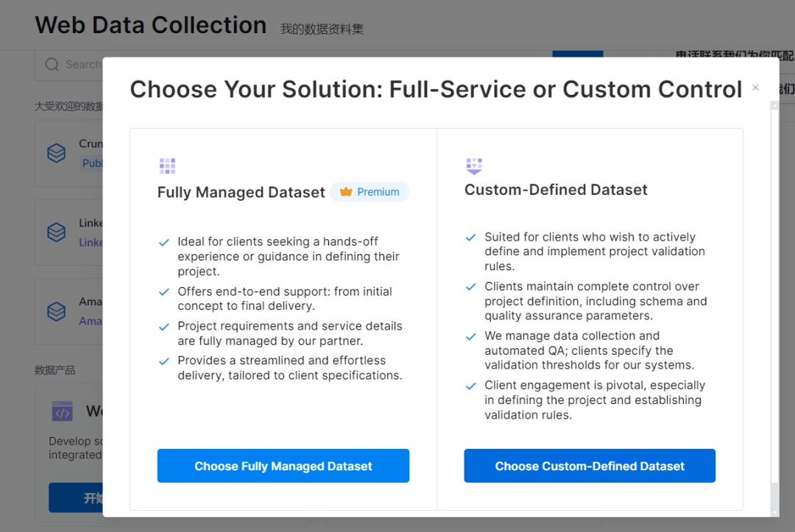Click "Client engagement is pivotal" bullet text
The width and height of the screenshot is (795, 532).
pyautogui.click(x=595, y=400)
